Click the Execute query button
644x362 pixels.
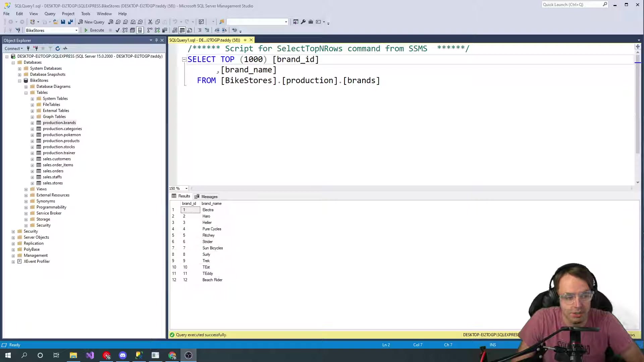[x=94, y=30]
